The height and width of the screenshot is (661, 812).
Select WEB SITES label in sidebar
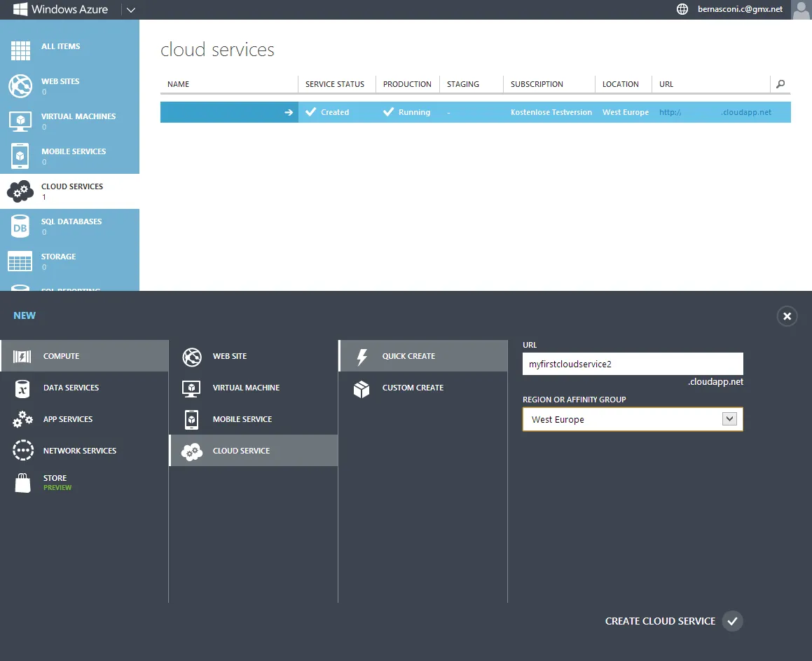pos(60,81)
